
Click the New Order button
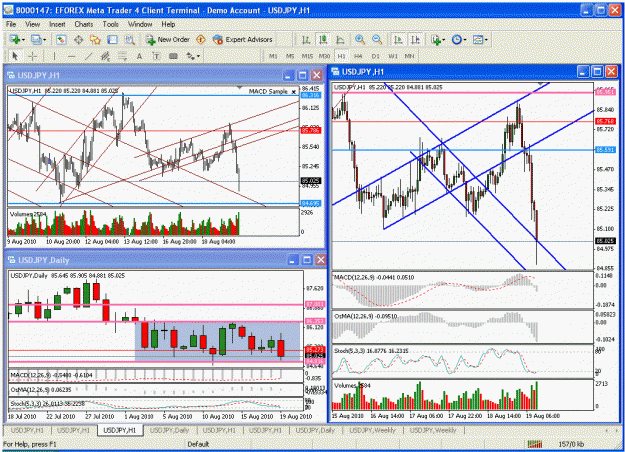tap(168, 39)
